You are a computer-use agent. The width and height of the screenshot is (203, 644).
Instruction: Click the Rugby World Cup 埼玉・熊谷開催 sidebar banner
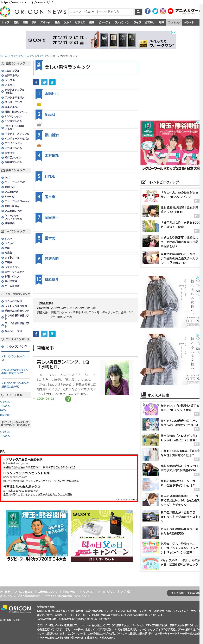[170, 146]
